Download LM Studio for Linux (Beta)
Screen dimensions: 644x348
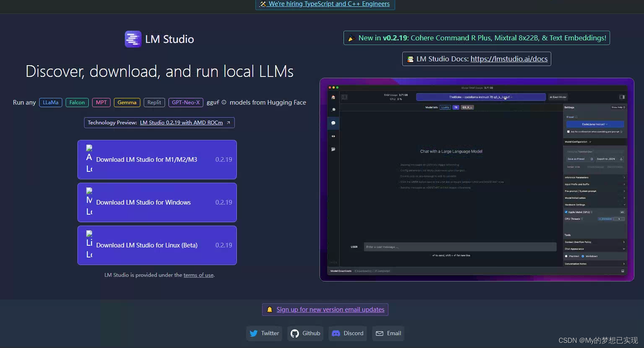157,245
